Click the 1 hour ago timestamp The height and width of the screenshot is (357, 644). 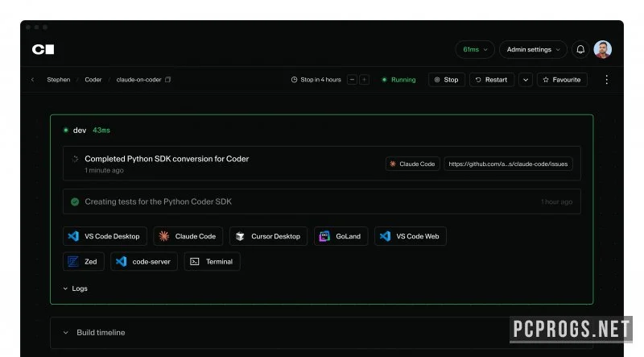556,202
